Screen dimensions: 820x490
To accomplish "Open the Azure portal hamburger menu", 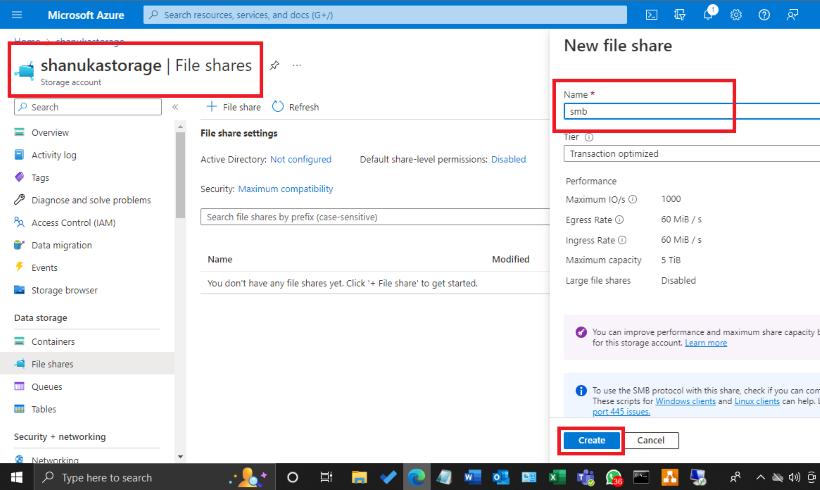I will pos(17,15).
